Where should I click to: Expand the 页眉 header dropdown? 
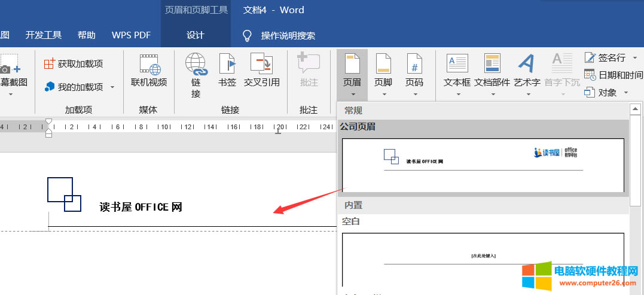(352, 94)
